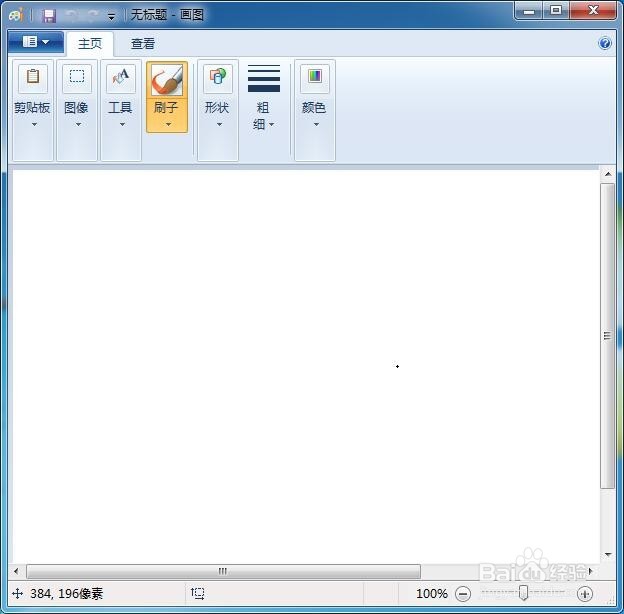
Task: Click the Paint application icon in title bar
Action: coord(16,16)
